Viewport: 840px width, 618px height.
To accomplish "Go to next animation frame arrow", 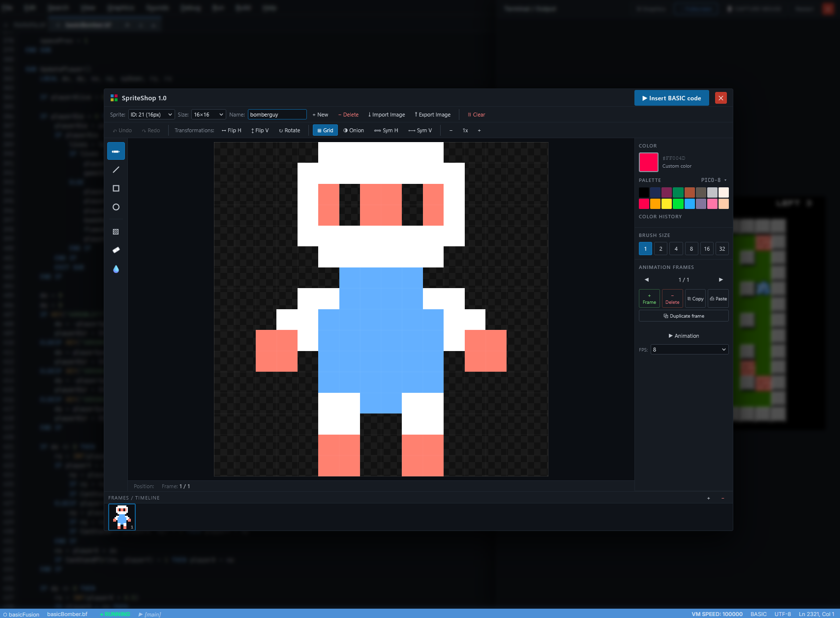I will pyautogui.click(x=721, y=280).
